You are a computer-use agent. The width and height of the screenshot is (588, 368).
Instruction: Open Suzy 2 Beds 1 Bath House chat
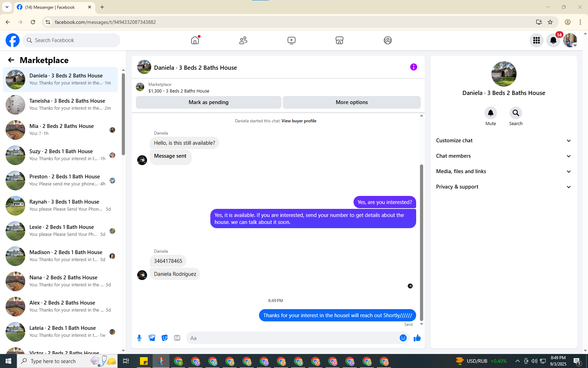pos(60,155)
